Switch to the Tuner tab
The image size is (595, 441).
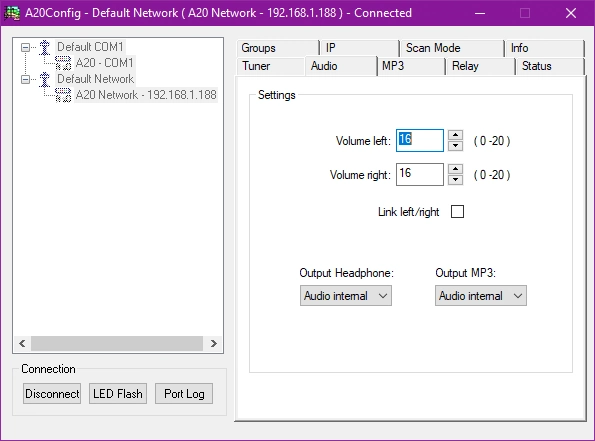coord(271,66)
